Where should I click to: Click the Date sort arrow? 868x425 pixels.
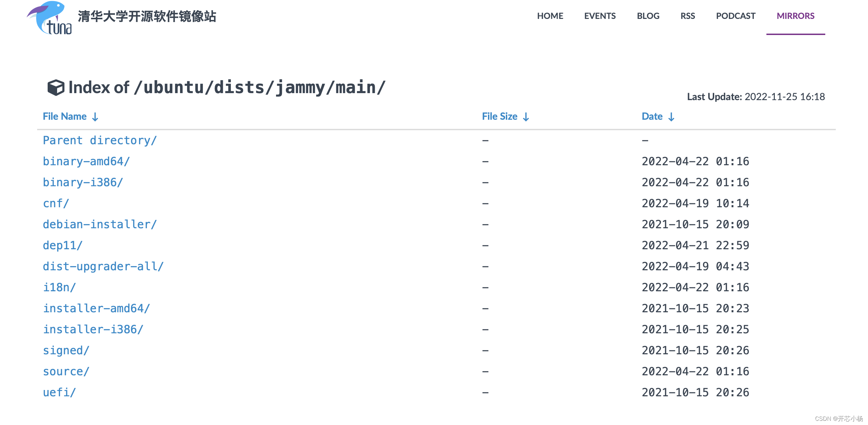[x=671, y=117]
